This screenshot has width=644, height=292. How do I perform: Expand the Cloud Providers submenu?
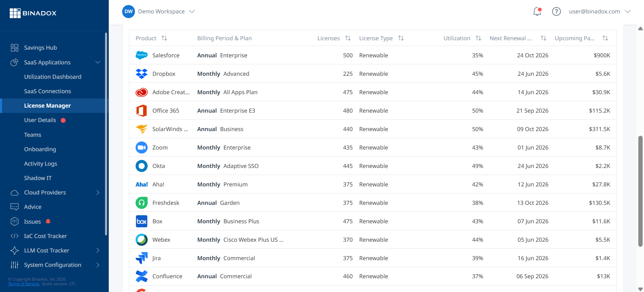pyautogui.click(x=98, y=192)
